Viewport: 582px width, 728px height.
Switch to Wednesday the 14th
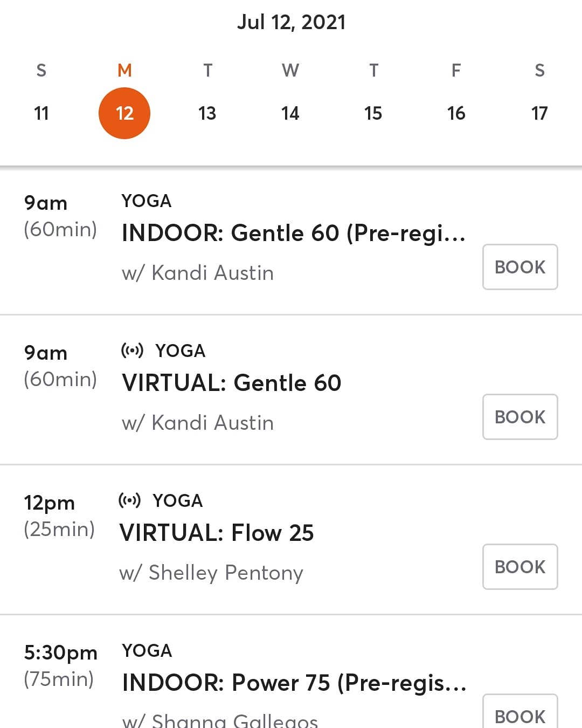click(x=290, y=113)
